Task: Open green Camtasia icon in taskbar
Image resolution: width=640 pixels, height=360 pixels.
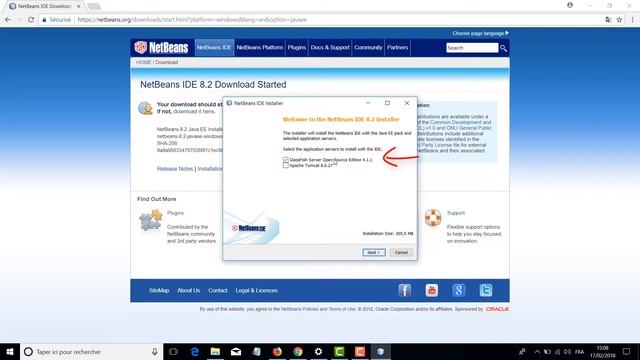Action: 339,351
